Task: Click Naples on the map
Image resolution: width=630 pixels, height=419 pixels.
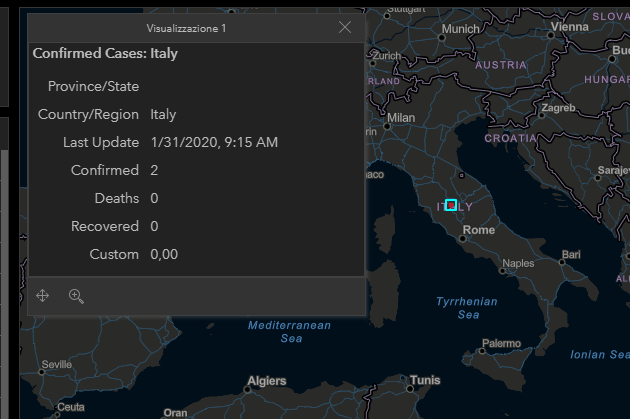Action: 518,263
